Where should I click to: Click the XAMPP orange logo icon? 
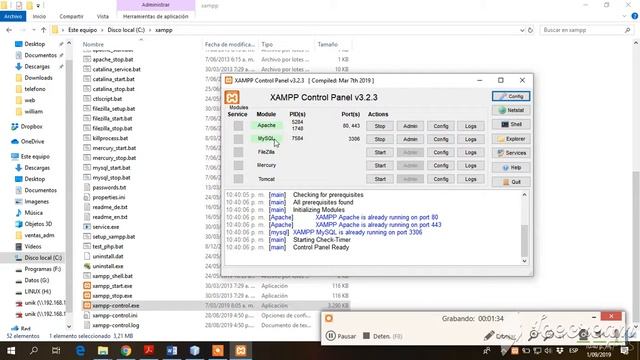(x=232, y=98)
